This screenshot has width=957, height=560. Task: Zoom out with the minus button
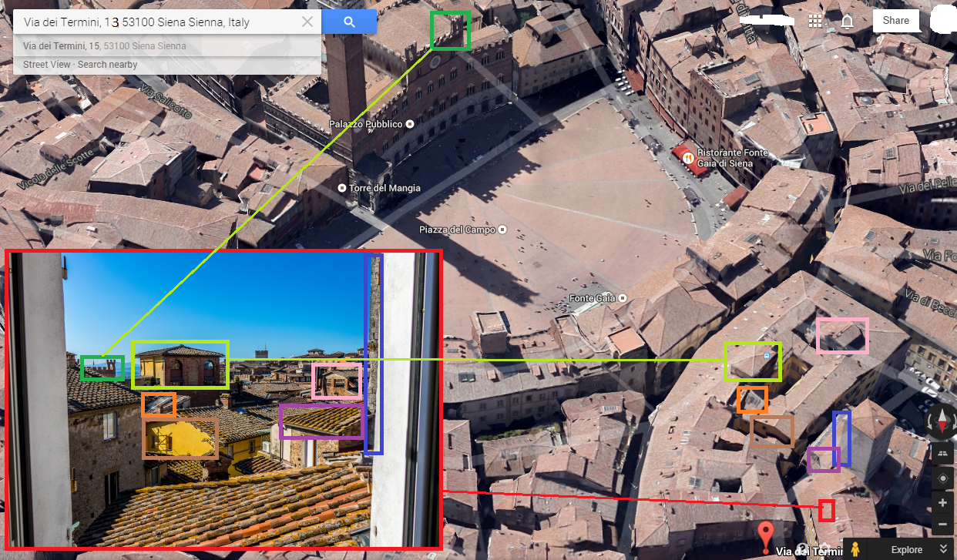point(942,525)
